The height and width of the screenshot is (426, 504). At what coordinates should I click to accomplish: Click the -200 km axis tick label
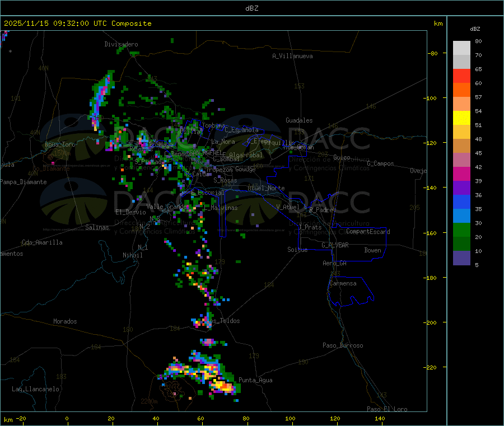coord(430,322)
